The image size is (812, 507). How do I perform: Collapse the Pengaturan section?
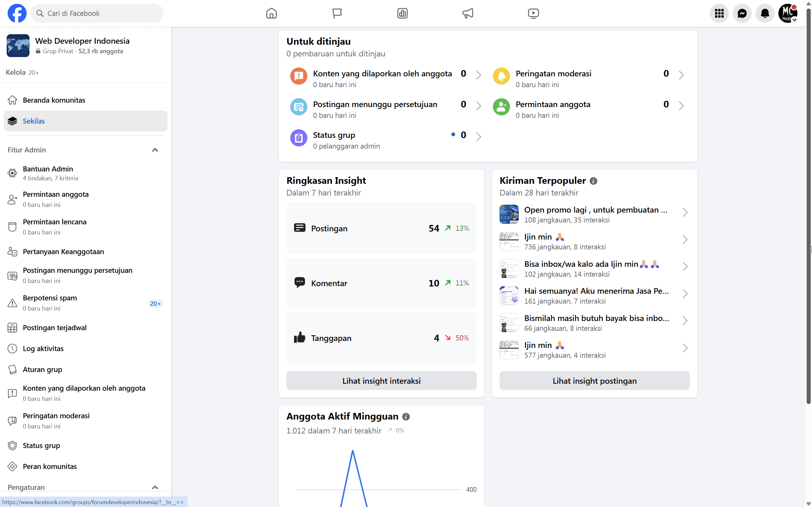tap(155, 487)
